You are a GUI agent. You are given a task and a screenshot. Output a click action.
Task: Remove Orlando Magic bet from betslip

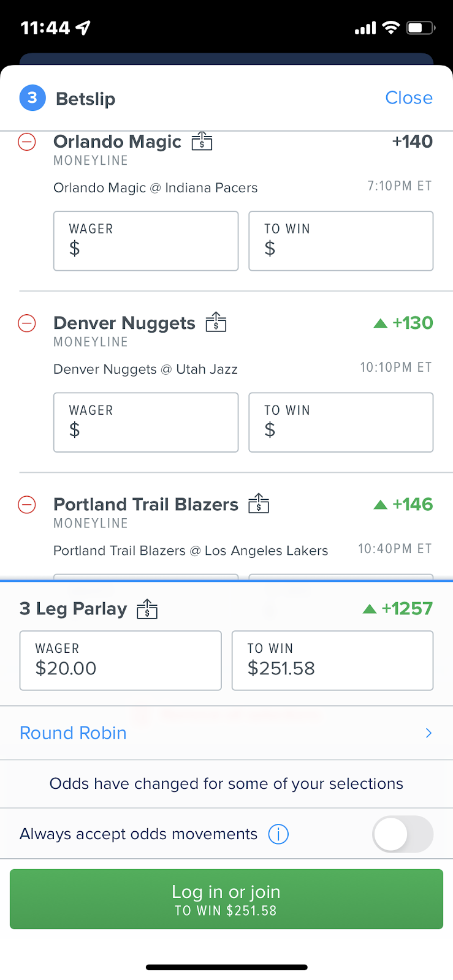27,142
